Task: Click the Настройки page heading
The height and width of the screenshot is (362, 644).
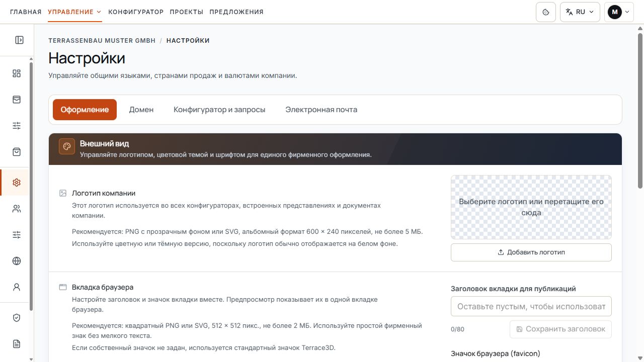Action: (x=87, y=58)
